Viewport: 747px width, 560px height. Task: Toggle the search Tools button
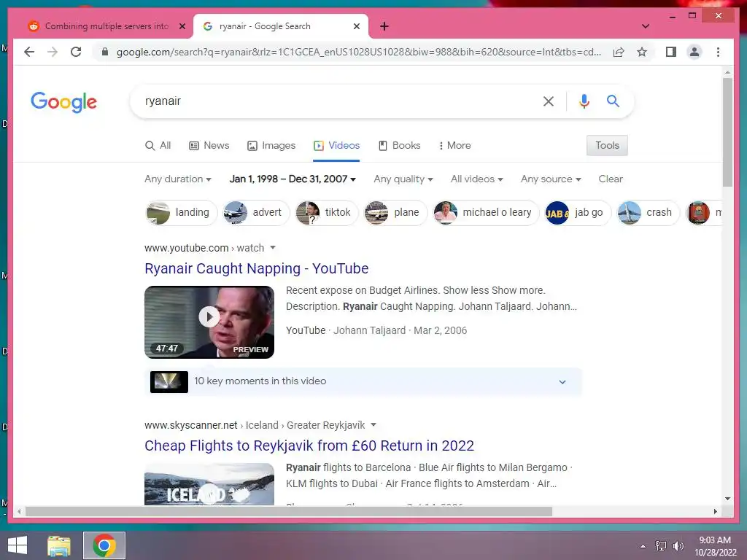click(x=607, y=145)
